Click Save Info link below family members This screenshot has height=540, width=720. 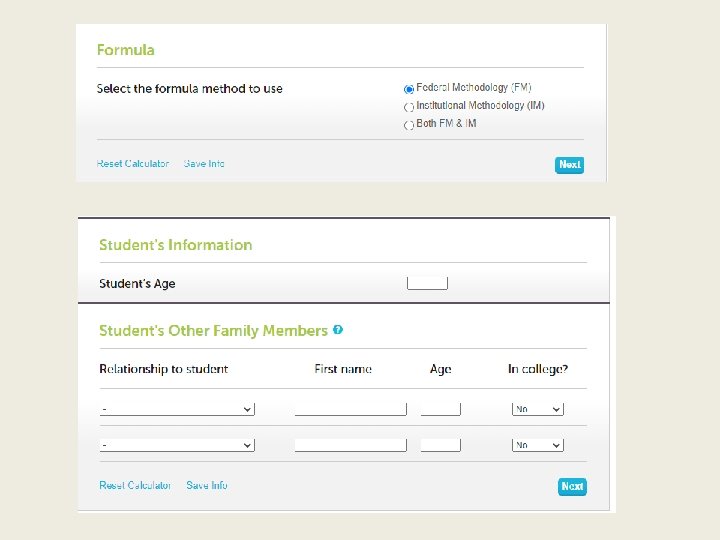point(207,486)
